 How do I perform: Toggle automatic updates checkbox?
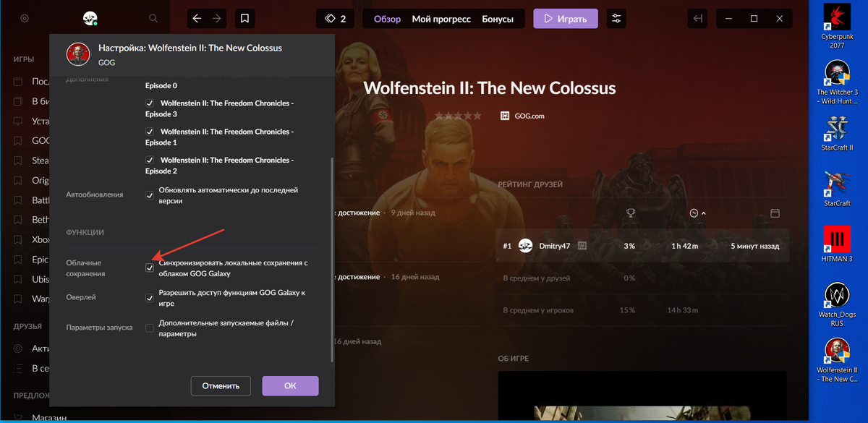click(x=150, y=195)
